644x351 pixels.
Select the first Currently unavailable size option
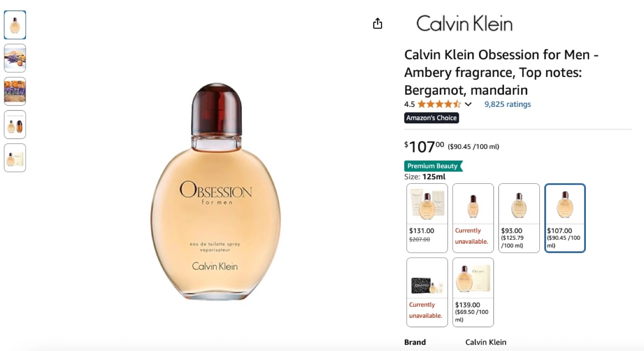coord(473,218)
